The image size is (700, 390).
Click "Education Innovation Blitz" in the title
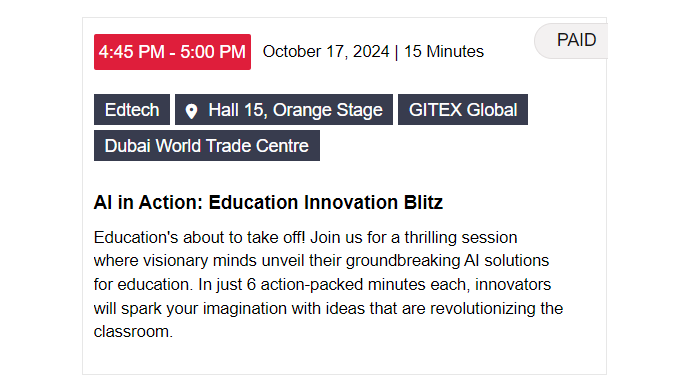tap(326, 203)
